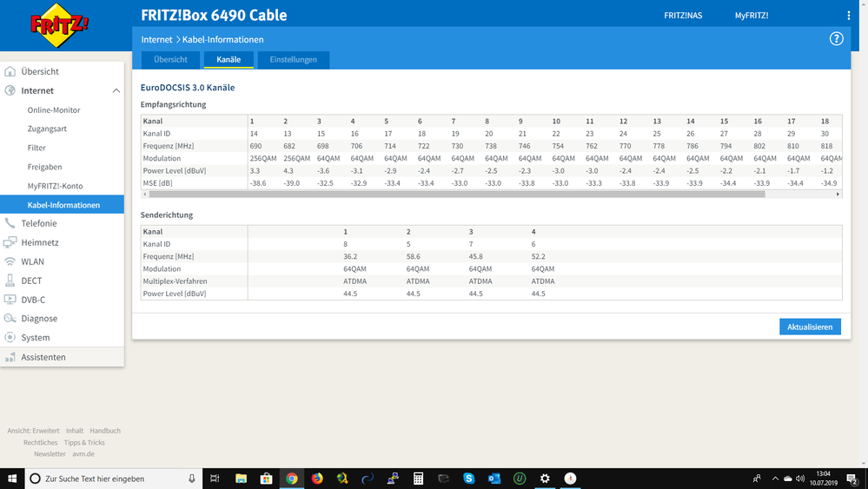Click MSE value -38.6
Viewport: 868px width, 489px height.
258,183
